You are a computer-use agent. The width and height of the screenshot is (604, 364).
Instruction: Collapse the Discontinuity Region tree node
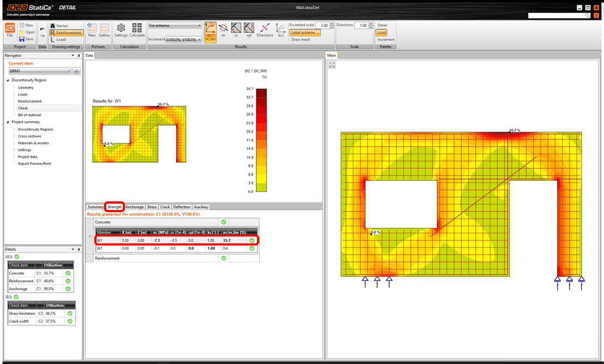[x=8, y=80]
